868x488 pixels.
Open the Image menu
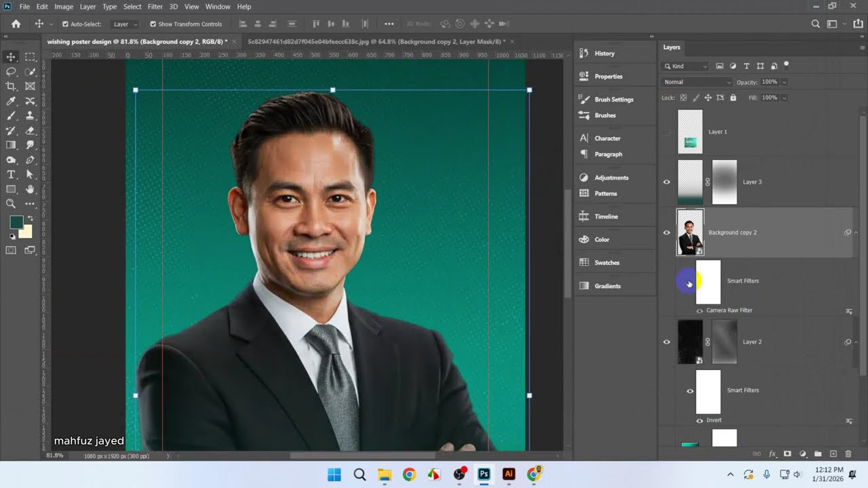pyautogui.click(x=64, y=6)
